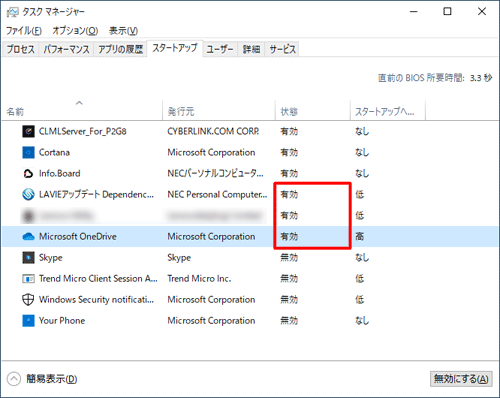Select the Your Phone row name
500x398 pixels.
click(x=62, y=321)
